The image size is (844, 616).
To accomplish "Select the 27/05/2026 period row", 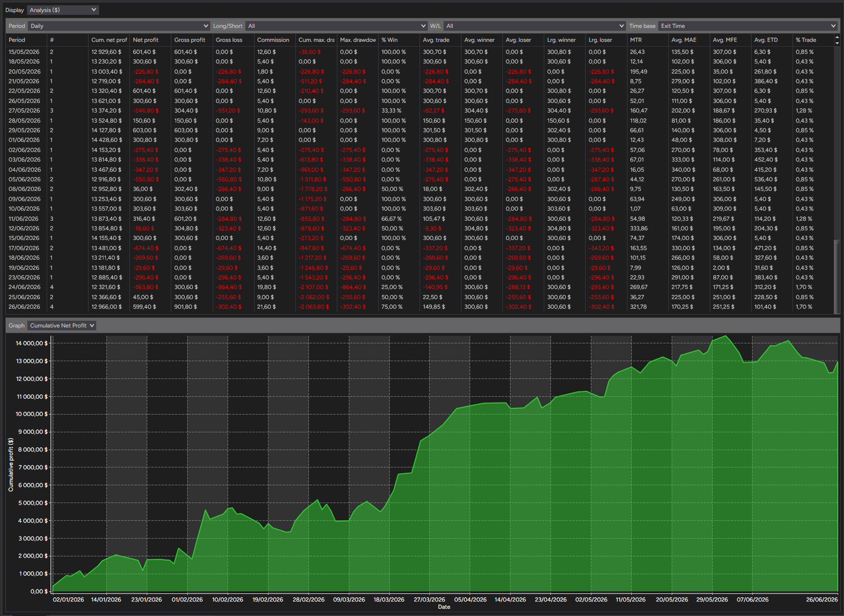I will coord(420,111).
